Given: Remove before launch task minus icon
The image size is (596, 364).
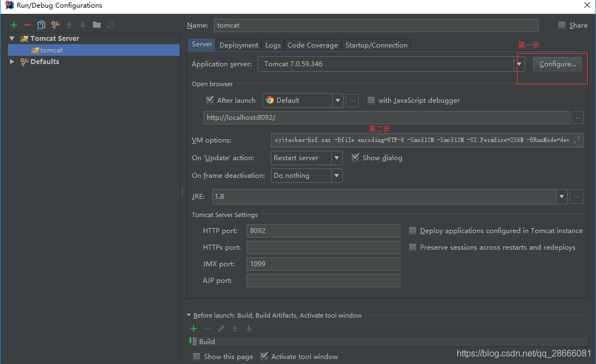Looking at the screenshot, I should click(207, 329).
